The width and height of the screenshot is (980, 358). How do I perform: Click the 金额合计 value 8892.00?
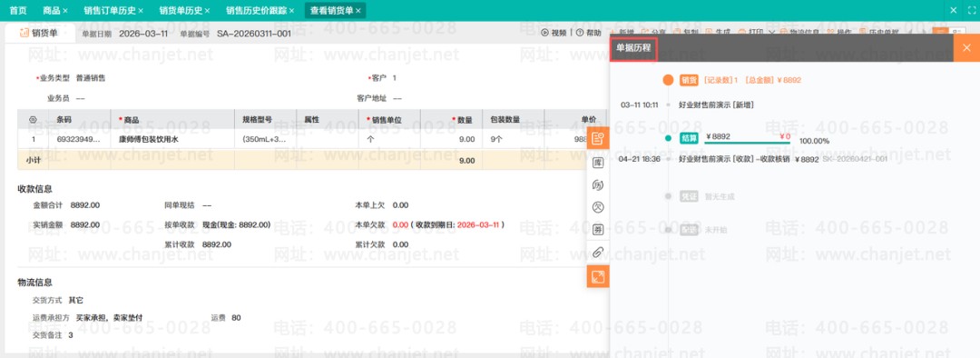[x=85, y=204]
